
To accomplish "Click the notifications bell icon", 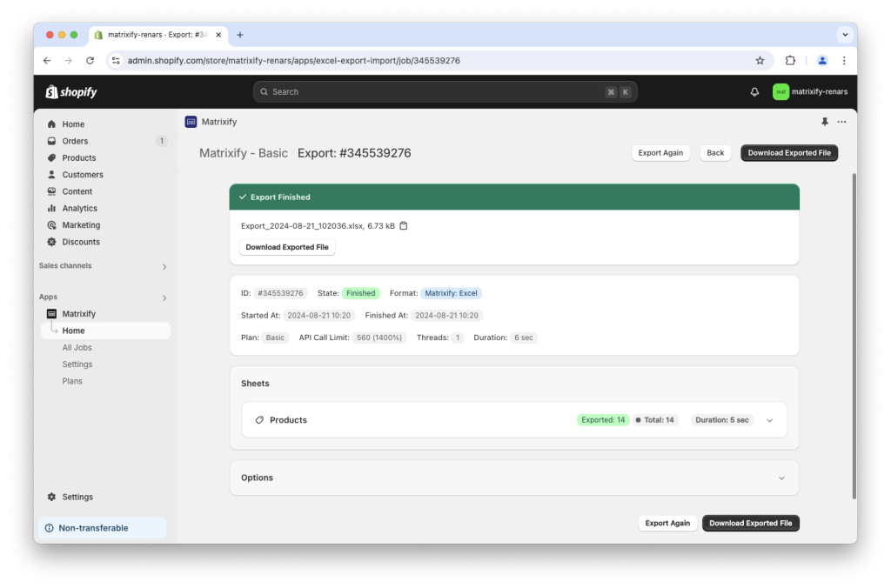I will click(x=754, y=91).
